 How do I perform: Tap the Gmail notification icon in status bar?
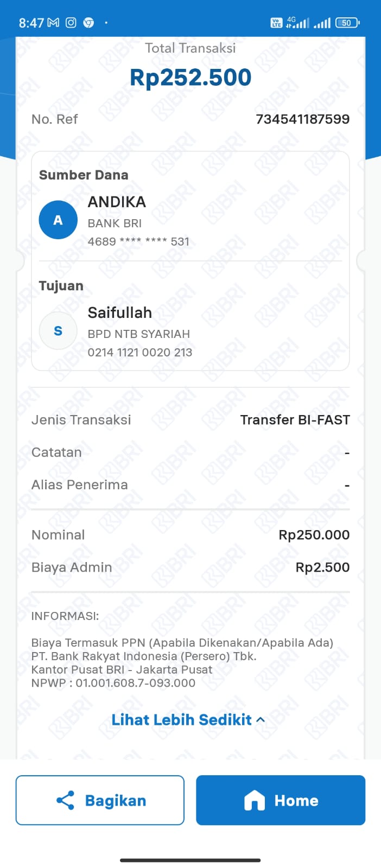click(x=53, y=23)
